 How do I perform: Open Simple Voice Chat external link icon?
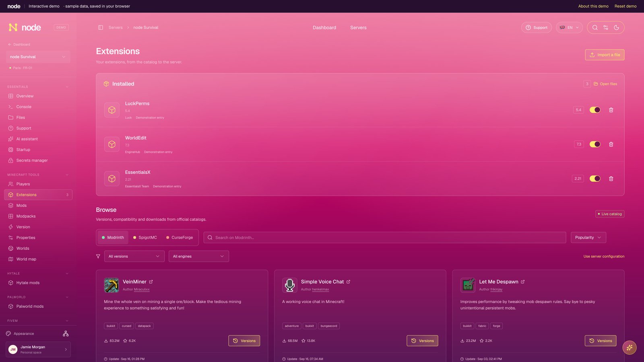(348, 282)
